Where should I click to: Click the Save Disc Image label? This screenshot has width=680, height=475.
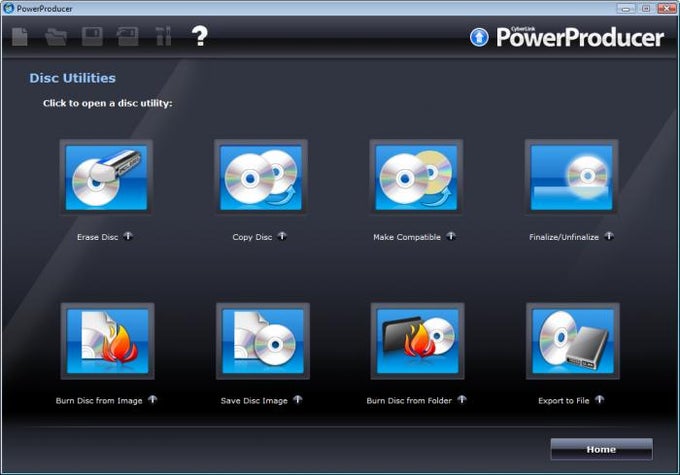point(254,401)
